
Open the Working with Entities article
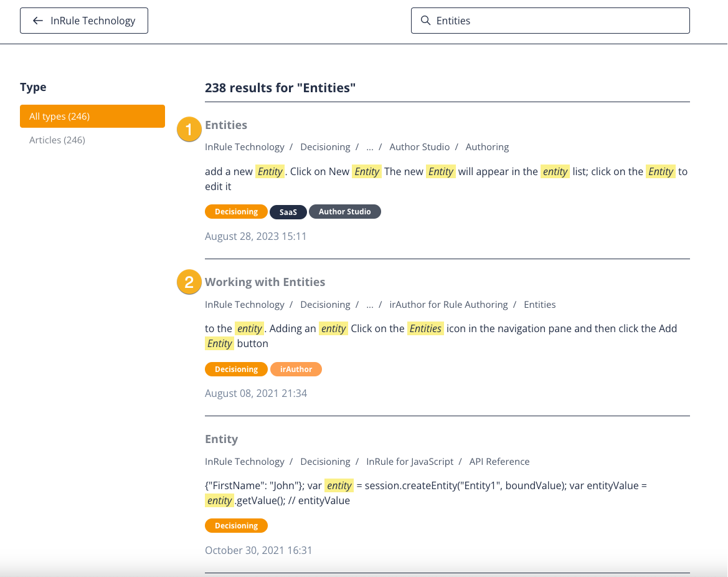[x=265, y=282]
